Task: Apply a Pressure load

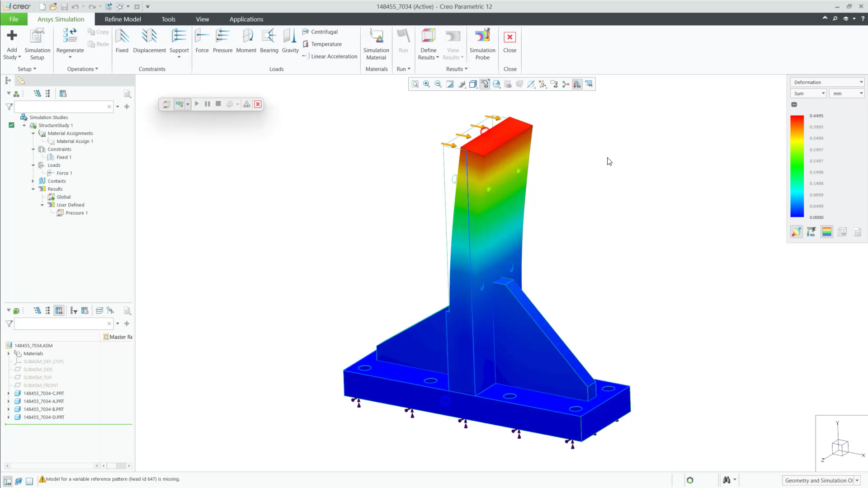Action: [x=222, y=41]
